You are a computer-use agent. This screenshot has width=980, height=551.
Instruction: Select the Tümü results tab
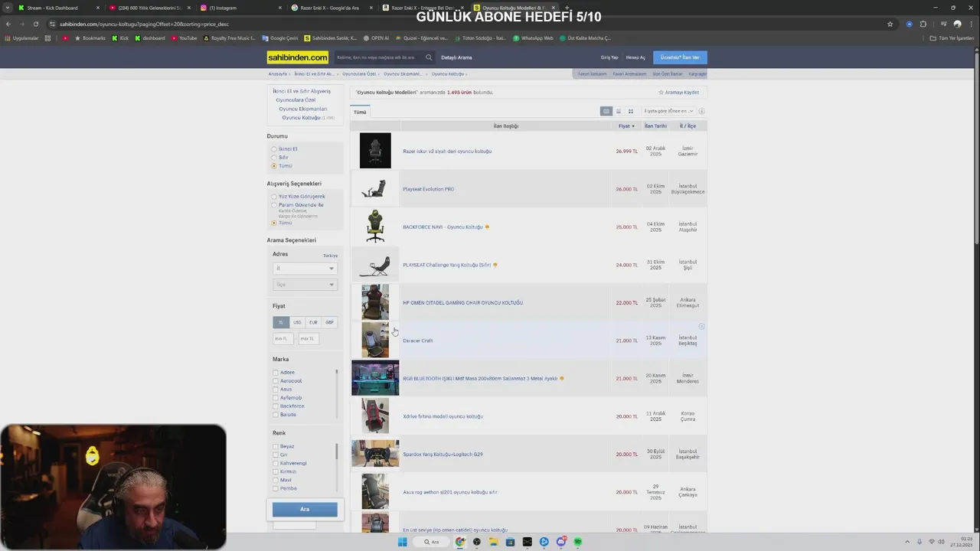360,112
